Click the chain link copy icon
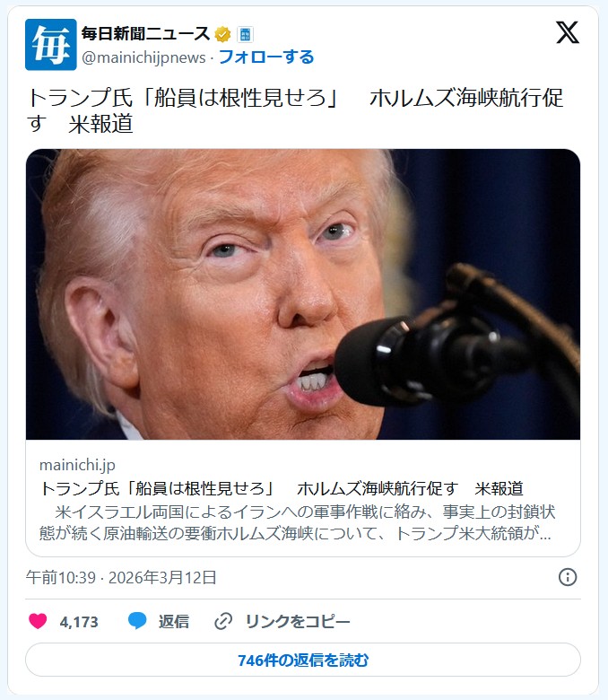Screen dimensions: 608x700 223,621
